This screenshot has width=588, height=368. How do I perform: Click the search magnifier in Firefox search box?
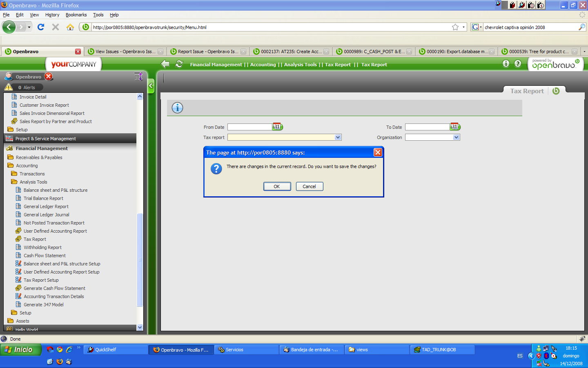[582, 27]
